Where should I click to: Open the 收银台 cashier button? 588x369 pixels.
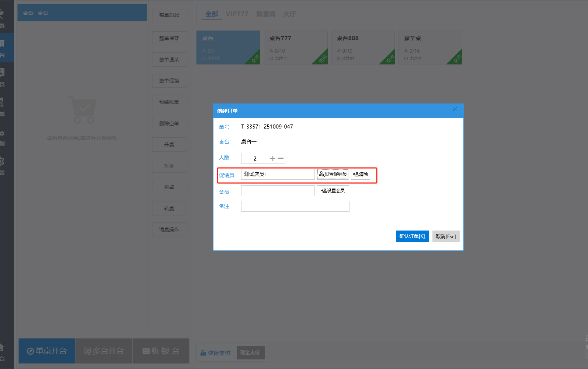pyautogui.click(x=161, y=351)
